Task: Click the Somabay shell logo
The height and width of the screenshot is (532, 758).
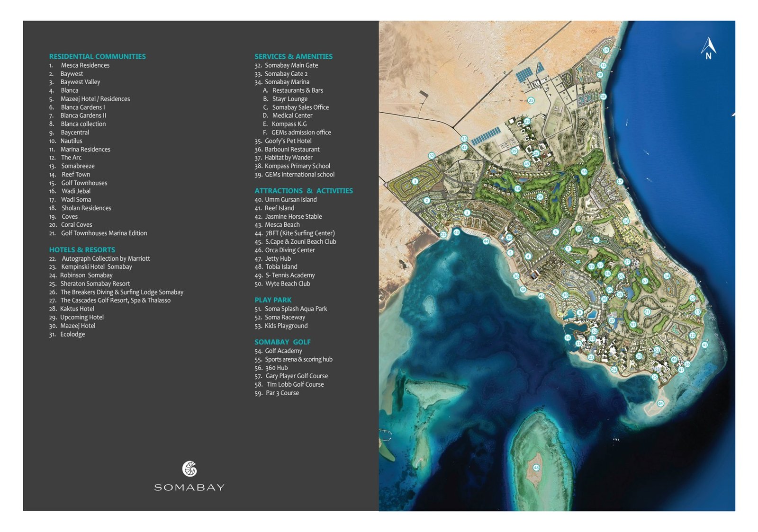Action: [x=189, y=469]
